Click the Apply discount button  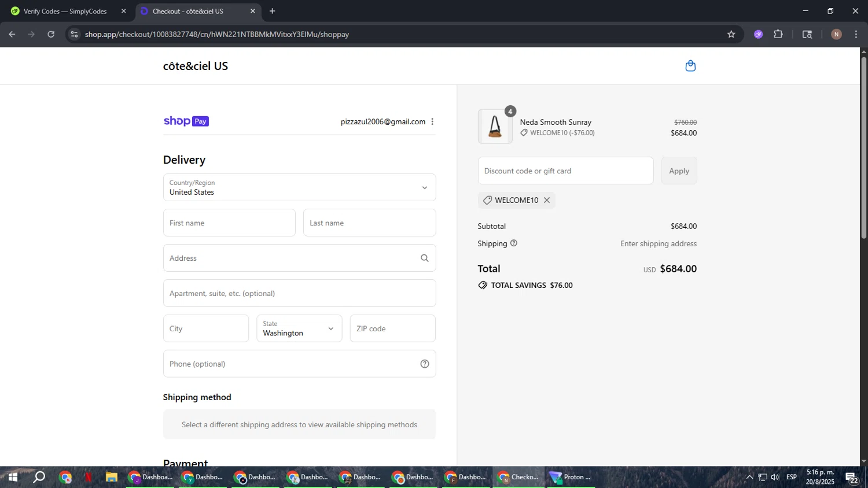[679, 171]
